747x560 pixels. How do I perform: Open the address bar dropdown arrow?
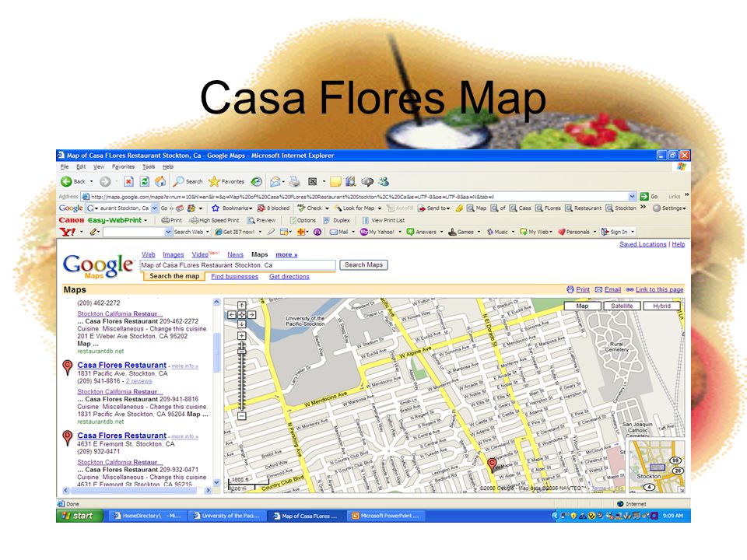pyautogui.click(x=632, y=196)
